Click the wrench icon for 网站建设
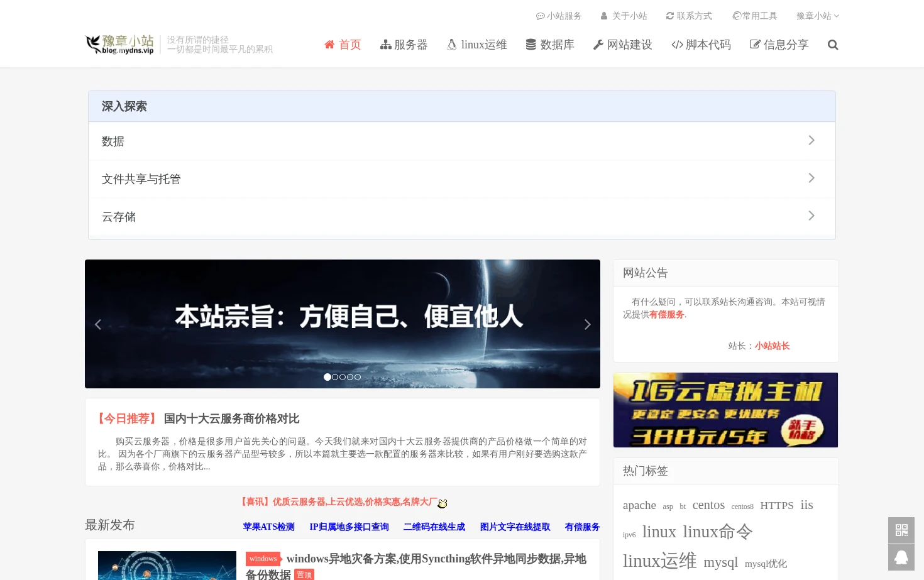Screen dimensions: 924x580 tap(598, 45)
